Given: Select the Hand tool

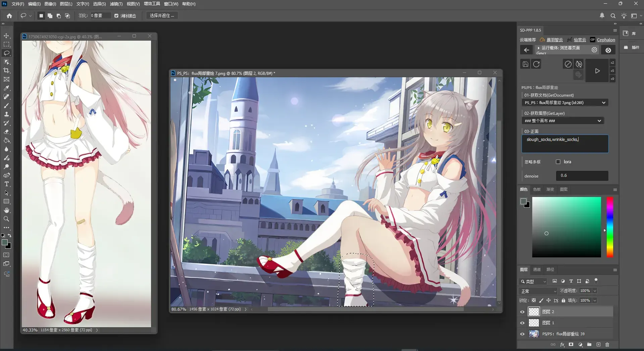Looking at the screenshot, I should pyautogui.click(x=6, y=210).
